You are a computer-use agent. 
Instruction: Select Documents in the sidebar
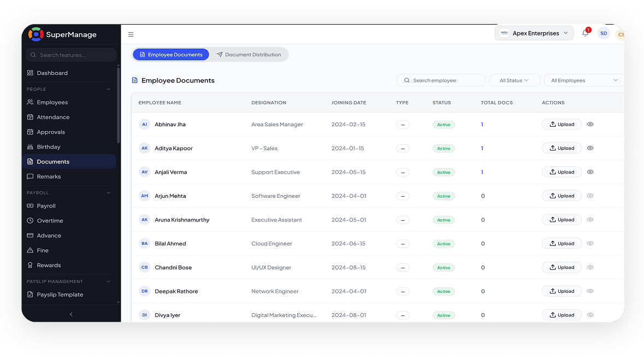tap(69, 161)
